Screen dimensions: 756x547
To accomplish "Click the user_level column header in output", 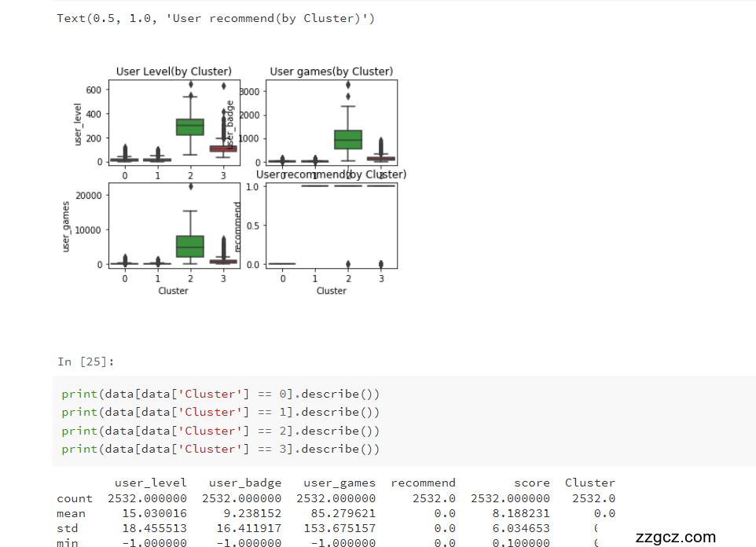I will tap(150, 483).
